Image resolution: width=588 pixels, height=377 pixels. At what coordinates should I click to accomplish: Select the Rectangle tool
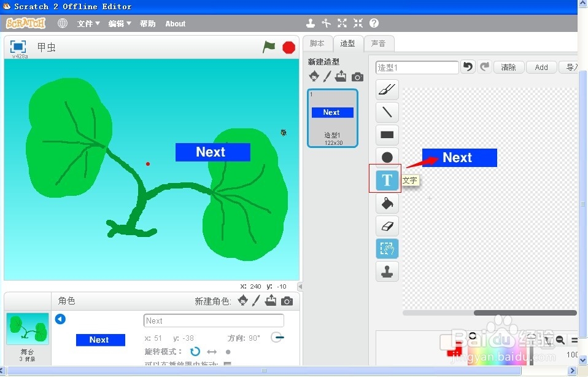[387, 134]
